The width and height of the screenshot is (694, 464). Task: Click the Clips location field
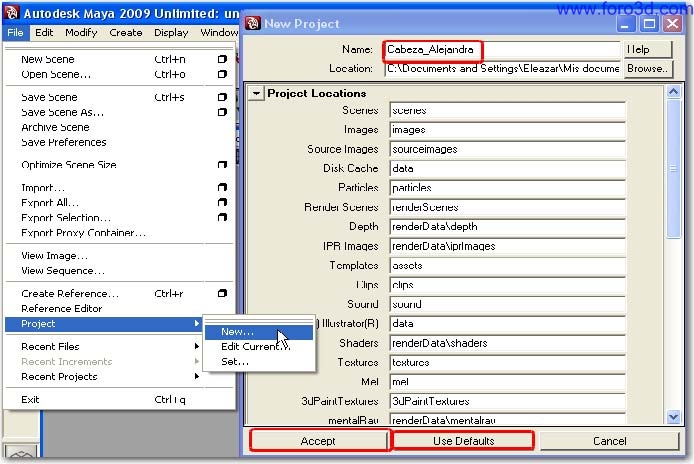click(507, 285)
